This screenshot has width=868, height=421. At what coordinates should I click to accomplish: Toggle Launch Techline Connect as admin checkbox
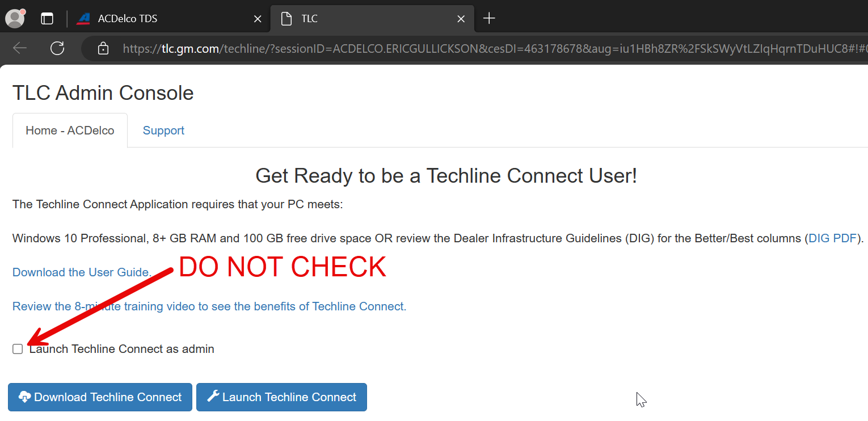[18, 349]
